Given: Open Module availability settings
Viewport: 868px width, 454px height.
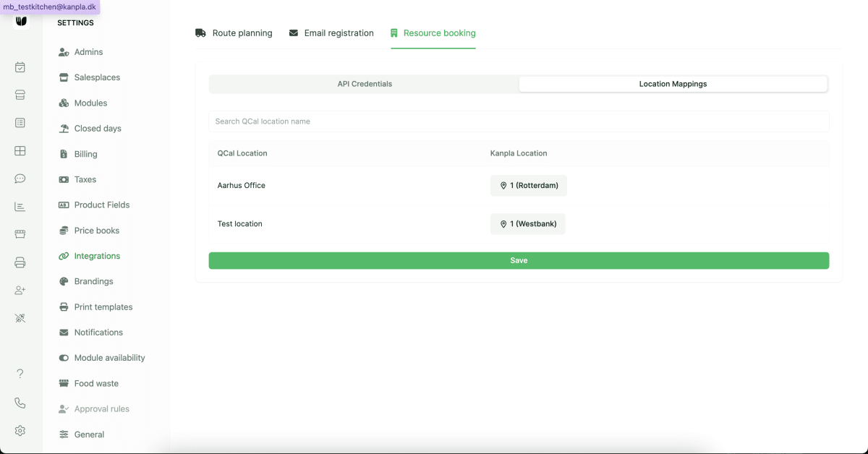Looking at the screenshot, I should 109,358.
